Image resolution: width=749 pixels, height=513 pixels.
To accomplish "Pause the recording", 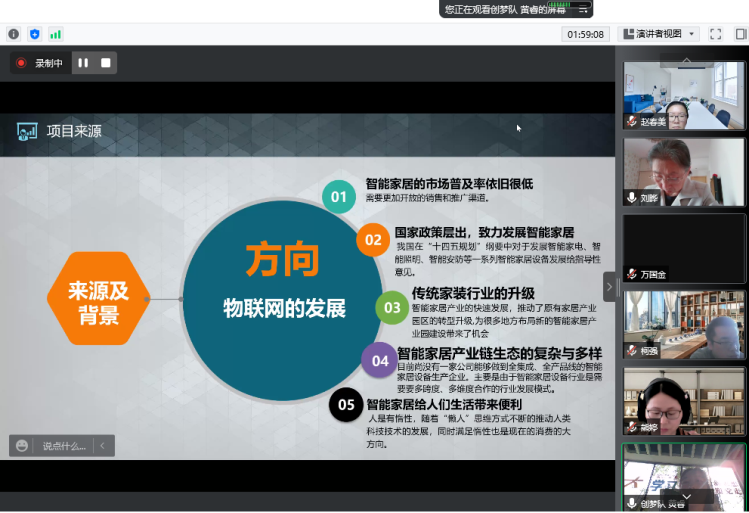I will pos(83,63).
